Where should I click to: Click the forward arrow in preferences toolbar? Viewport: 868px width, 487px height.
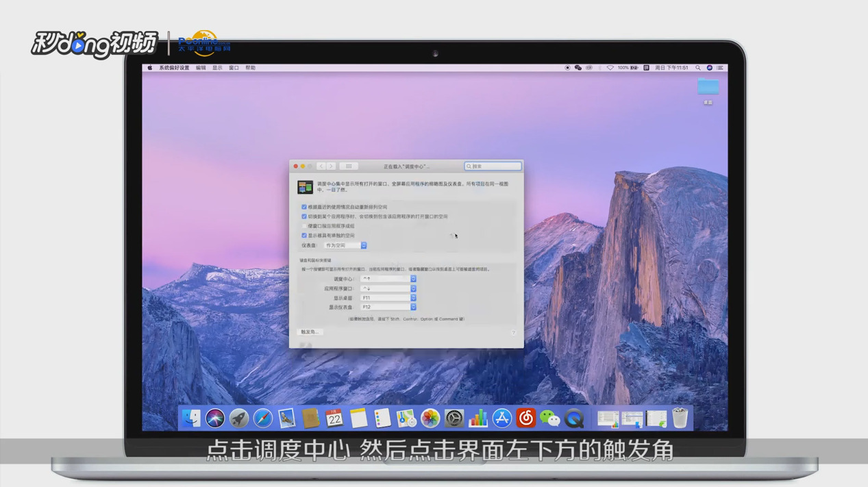[331, 166]
